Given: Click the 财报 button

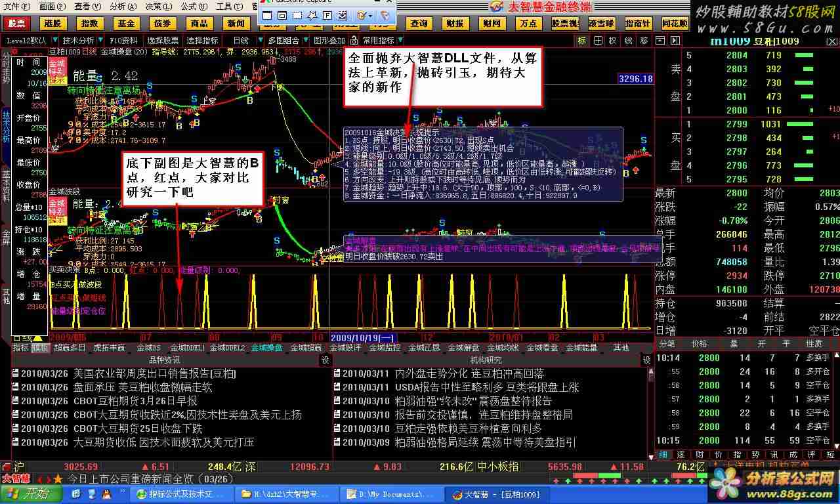Looking at the screenshot, I should coord(455,24).
